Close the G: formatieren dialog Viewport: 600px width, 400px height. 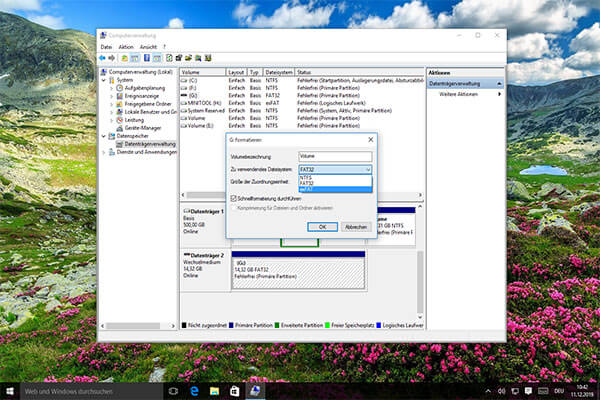click(x=370, y=140)
